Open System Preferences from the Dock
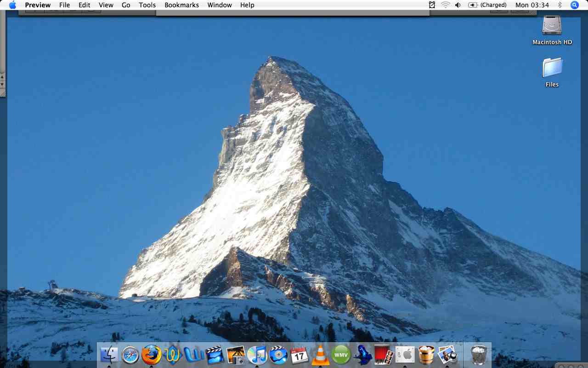Viewport: 588px width, 368px height. click(x=405, y=355)
